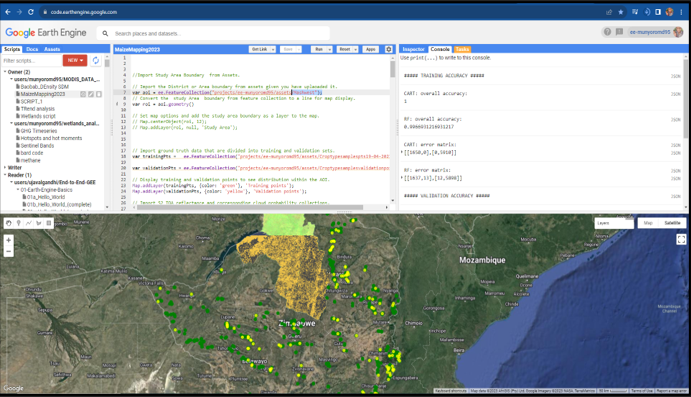Collapse the Reader (1) tree section

click(5, 175)
